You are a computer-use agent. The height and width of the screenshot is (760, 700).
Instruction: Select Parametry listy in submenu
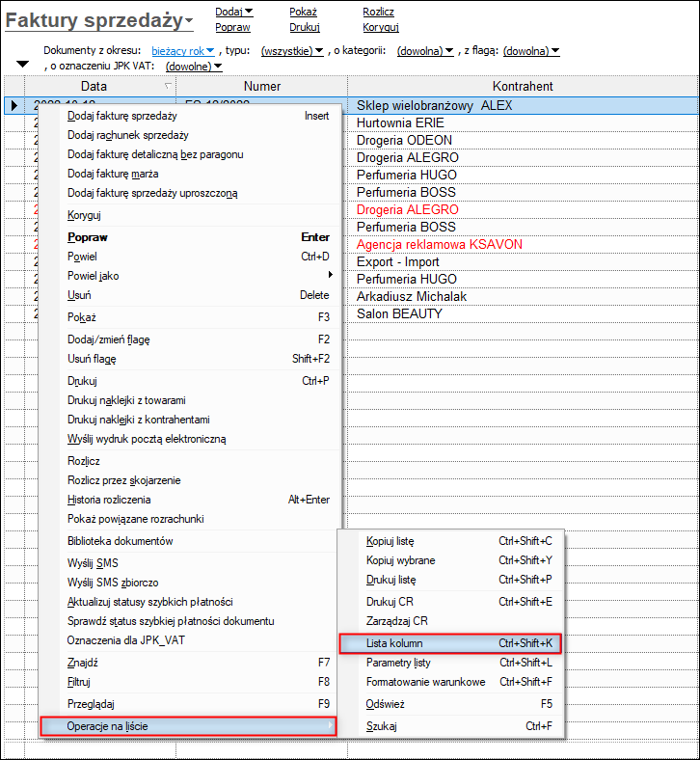[451, 663]
